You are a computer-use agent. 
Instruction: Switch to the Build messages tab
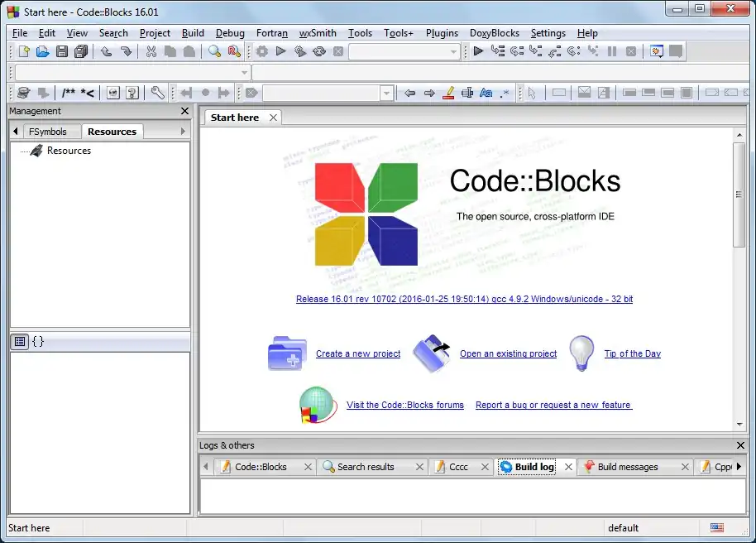click(627, 467)
